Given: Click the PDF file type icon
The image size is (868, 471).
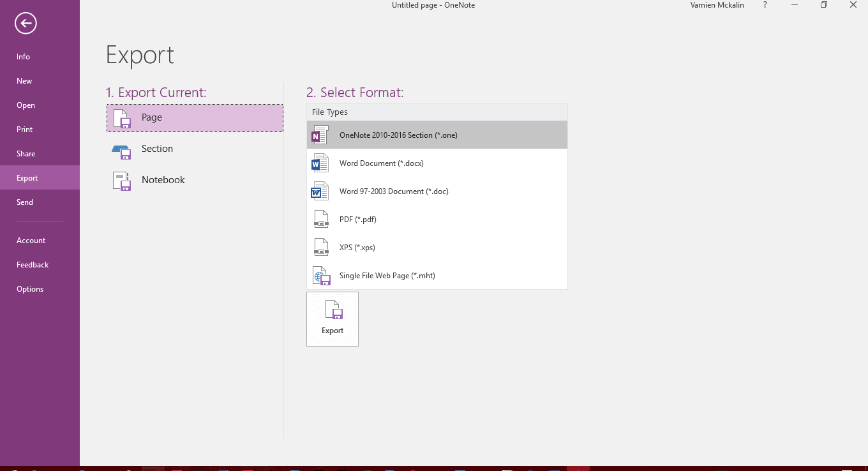Looking at the screenshot, I should point(321,220).
